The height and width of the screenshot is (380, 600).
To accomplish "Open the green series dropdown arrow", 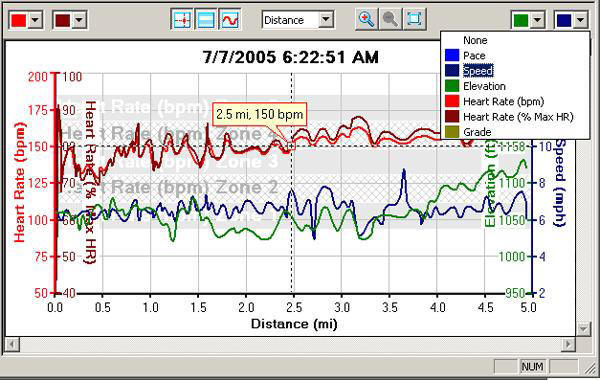I will [x=538, y=20].
